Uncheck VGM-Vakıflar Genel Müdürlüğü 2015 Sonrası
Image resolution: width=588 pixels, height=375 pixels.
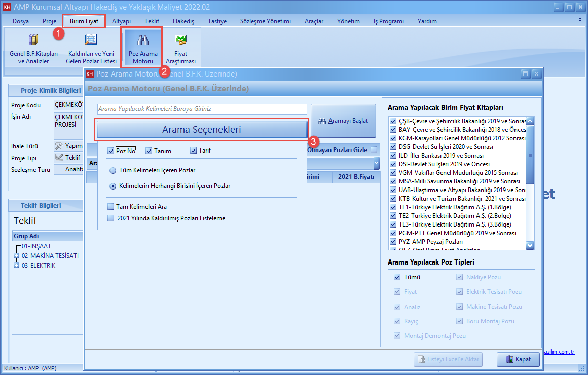(393, 172)
